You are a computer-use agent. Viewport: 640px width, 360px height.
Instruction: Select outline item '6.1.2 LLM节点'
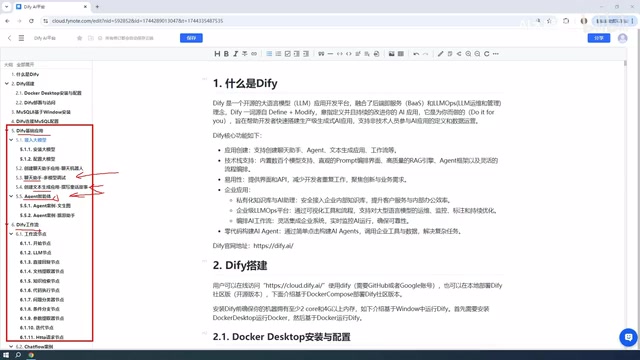coord(36,253)
